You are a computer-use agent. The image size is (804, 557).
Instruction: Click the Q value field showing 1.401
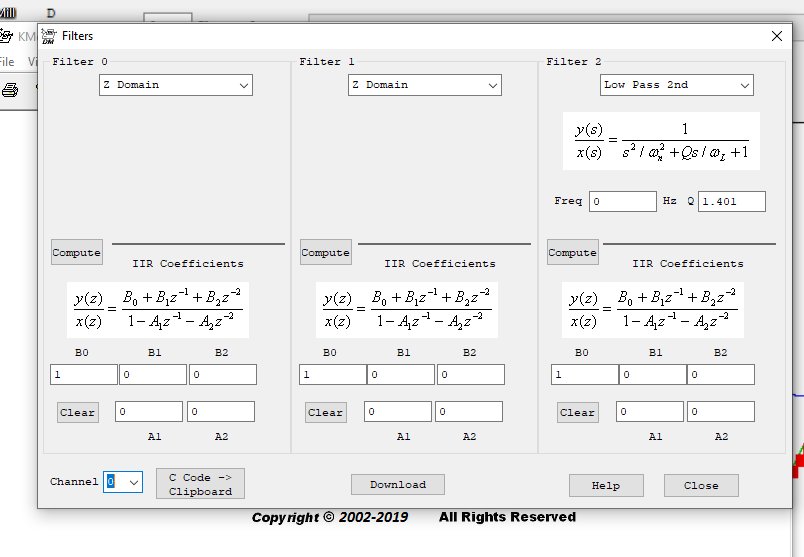coord(731,201)
